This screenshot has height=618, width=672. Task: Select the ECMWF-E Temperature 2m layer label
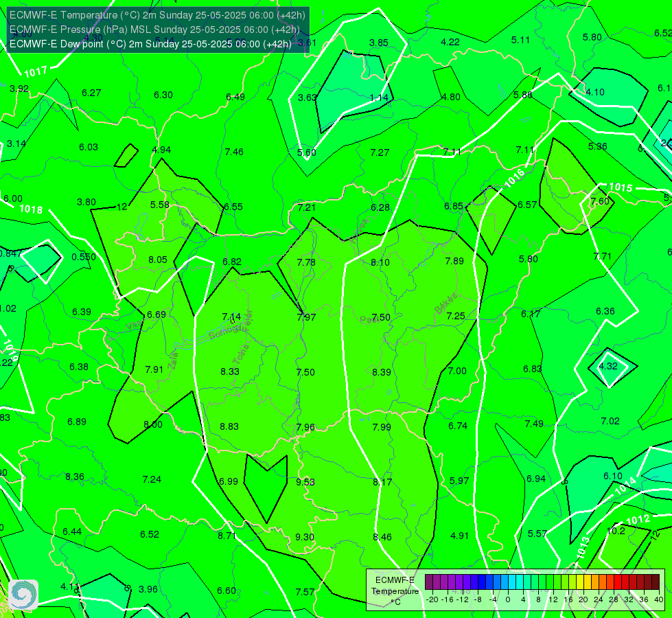[x=157, y=15]
